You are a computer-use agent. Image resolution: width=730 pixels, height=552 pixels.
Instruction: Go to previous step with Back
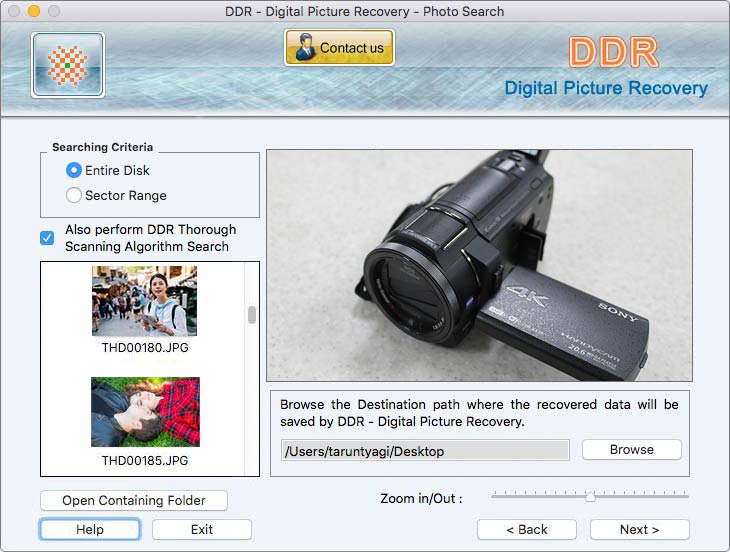527,530
